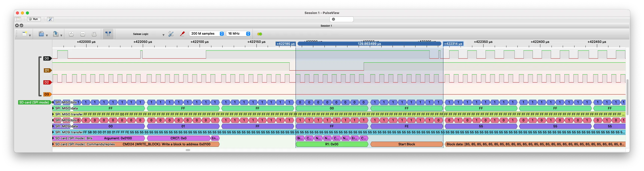Float the Session 1 dock panel
644x171 pixels.
pos(21,25)
